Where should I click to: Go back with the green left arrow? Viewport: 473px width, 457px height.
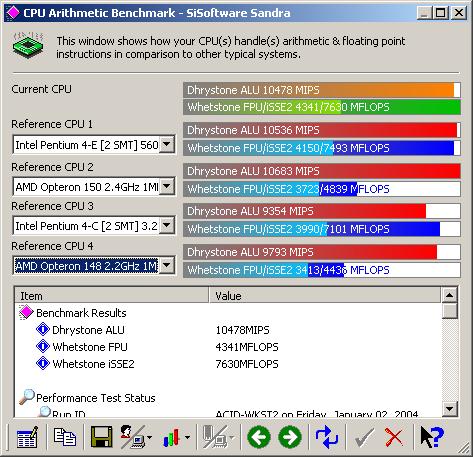click(259, 437)
